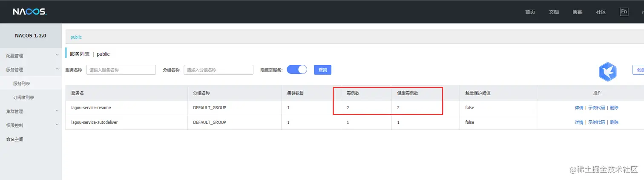644x180 pixels.
Task: Click false in lagou-service-resume row
Action: click(x=469, y=108)
